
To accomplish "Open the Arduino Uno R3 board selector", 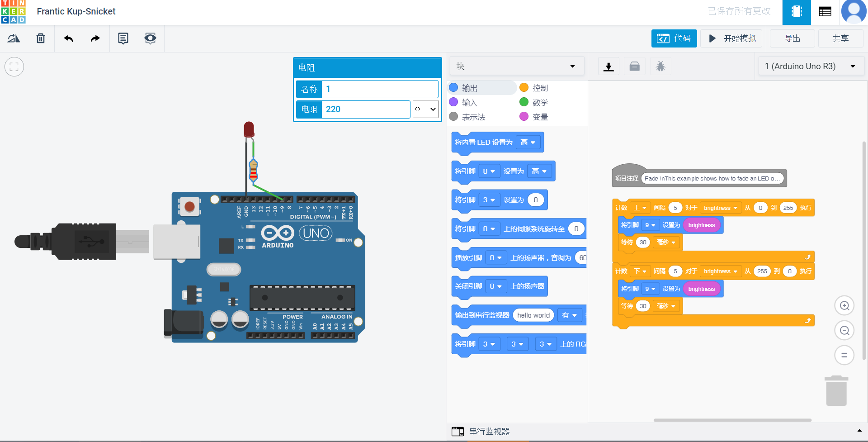I will pyautogui.click(x=811, y=66).
